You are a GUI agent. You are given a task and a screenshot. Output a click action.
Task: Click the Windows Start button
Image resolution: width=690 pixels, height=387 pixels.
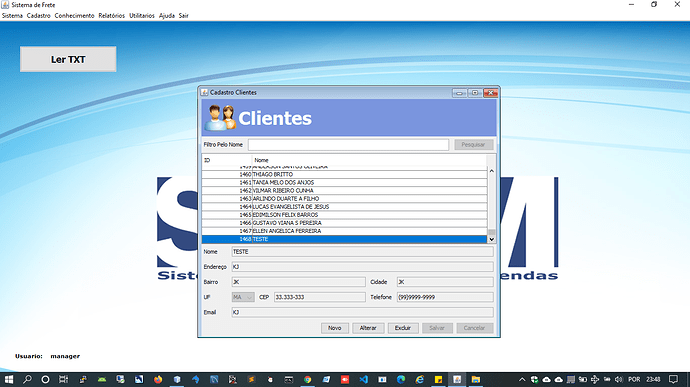click(9, 379)
